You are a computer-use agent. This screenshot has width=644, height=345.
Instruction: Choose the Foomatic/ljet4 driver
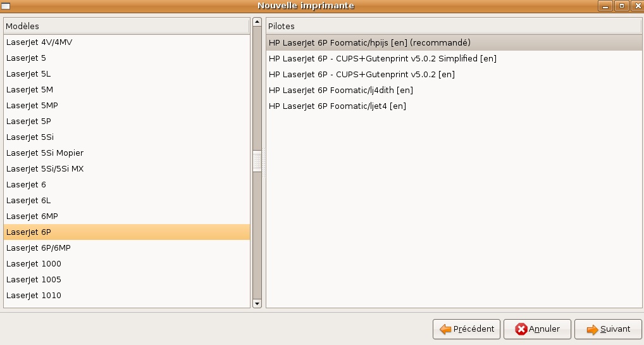tap(337, 106)
